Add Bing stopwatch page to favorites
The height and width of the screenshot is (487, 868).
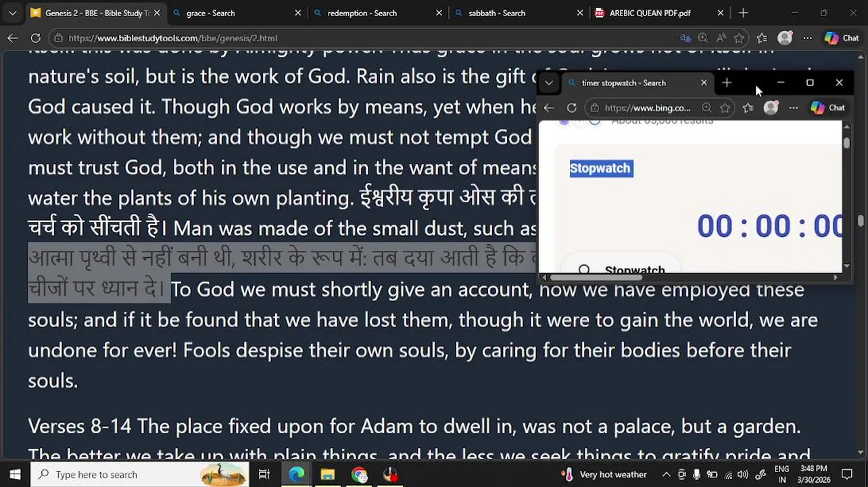(725, 108)
